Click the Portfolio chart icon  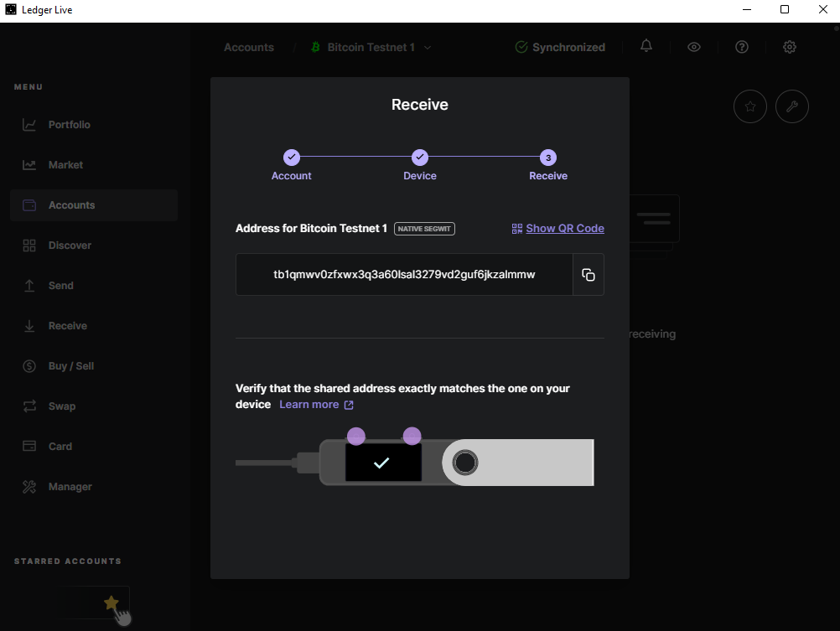click(x=29, y=125)
